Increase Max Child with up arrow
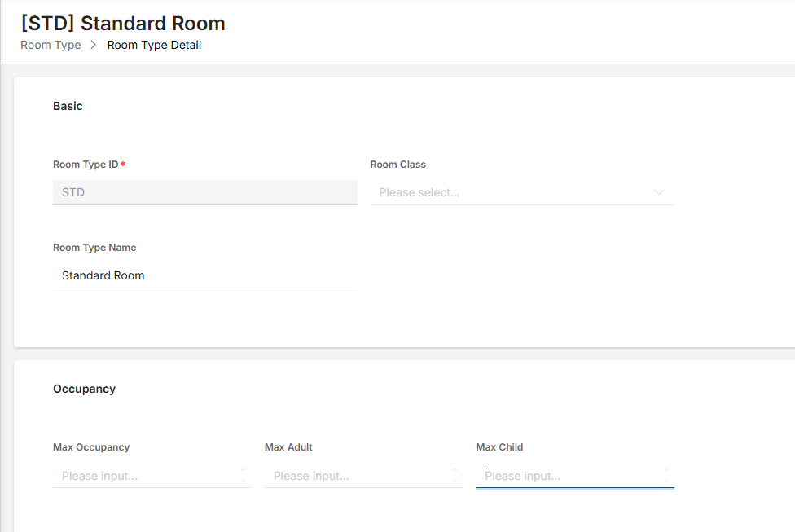This screenshot has width=795, height=532. (x=666, y=470)
